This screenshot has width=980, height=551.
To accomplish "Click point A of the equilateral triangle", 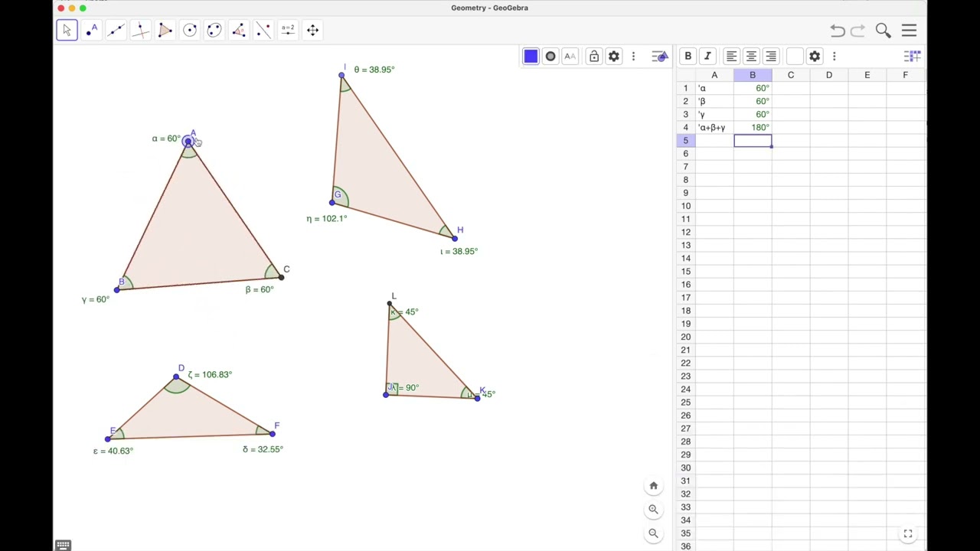I will coord(188,142).
